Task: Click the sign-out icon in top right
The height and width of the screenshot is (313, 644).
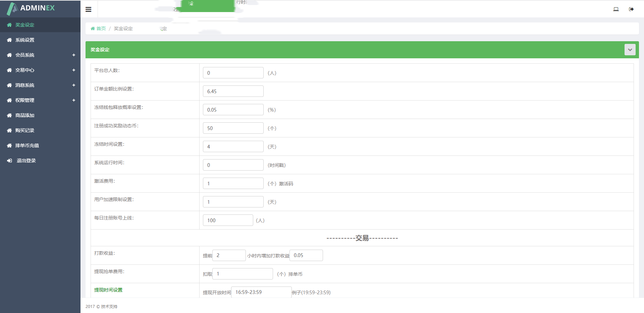Action: pos(631,9)
